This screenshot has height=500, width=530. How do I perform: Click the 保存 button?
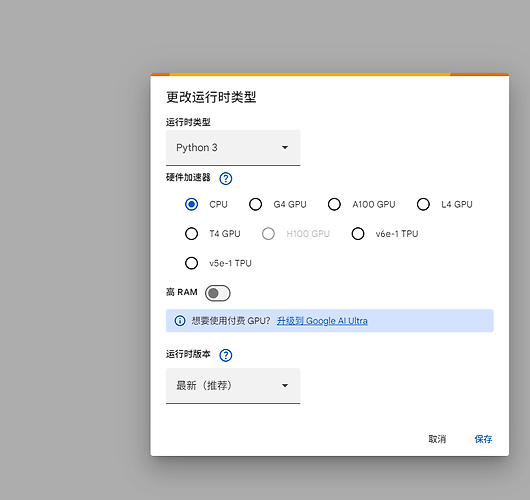(483, 439)
